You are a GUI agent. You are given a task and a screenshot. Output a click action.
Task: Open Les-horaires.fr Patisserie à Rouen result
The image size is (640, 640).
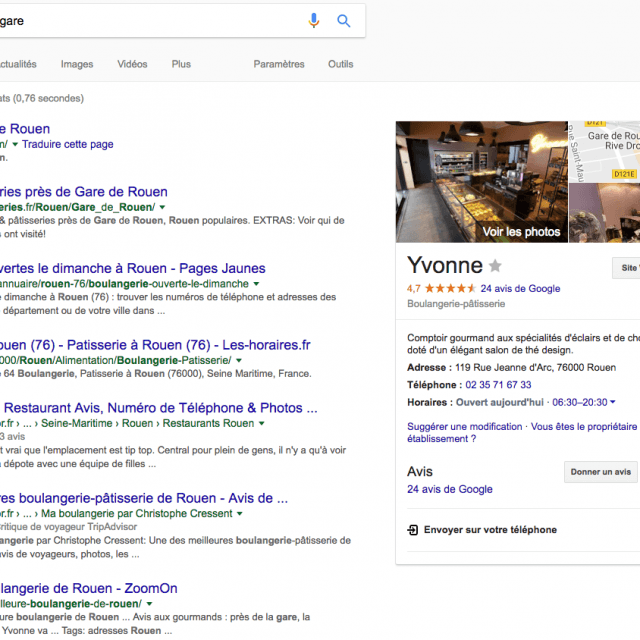click(x=155, y=345)
